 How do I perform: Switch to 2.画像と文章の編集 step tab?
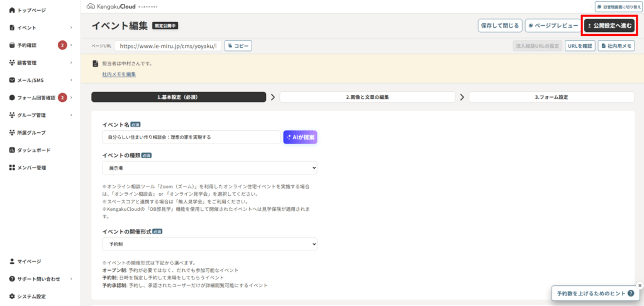[x=367, y=98]
